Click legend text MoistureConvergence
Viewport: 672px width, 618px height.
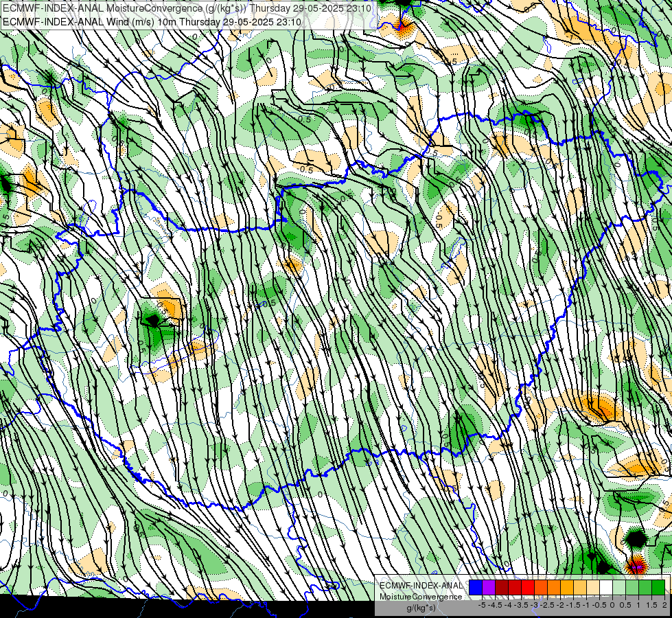click(x=421, y=597)
